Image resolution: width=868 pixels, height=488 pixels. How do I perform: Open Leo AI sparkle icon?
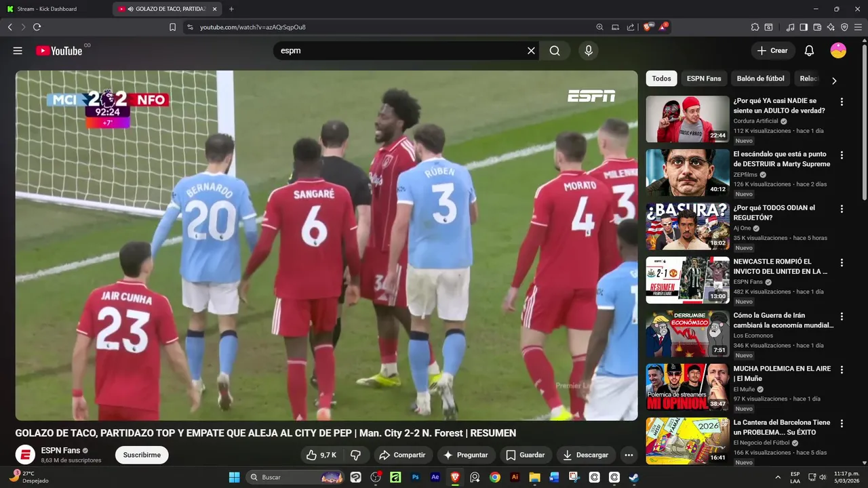[x=831, y=27]
